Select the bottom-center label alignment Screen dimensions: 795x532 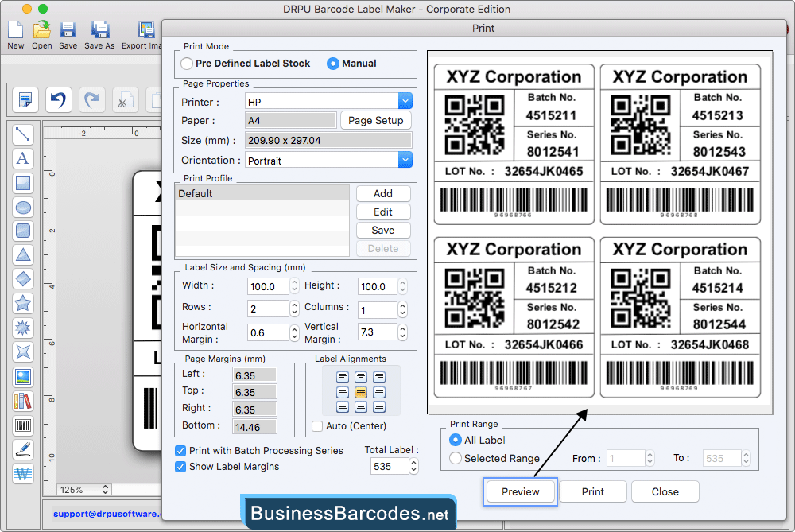coord(361,407)
